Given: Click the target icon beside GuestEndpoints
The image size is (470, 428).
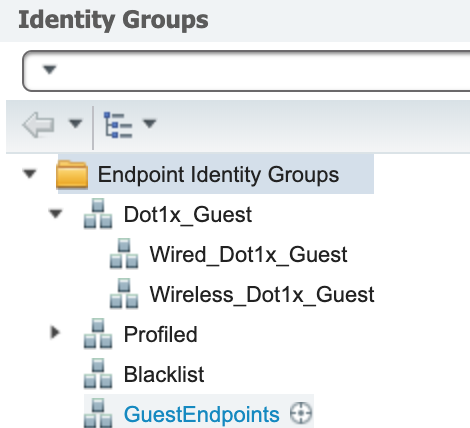Looking at the screenshot, I should [x=301, y=413].
